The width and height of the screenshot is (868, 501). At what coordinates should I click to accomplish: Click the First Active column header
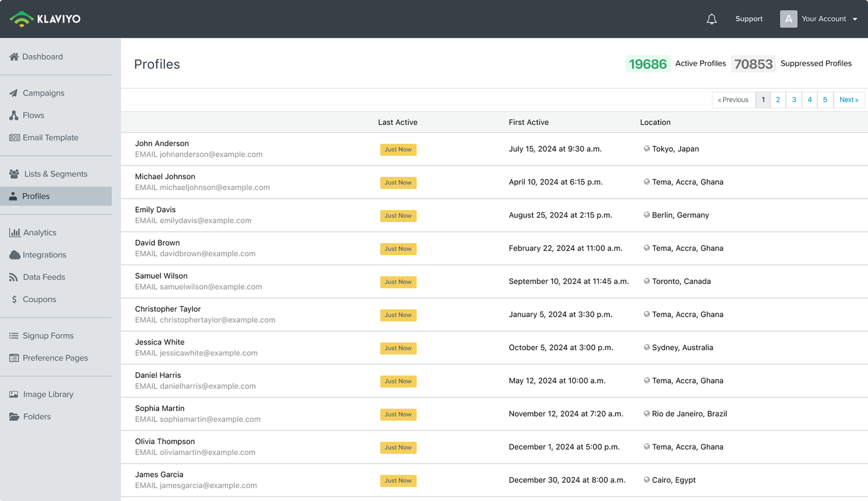pyautogui.click(x=528, y=122)
